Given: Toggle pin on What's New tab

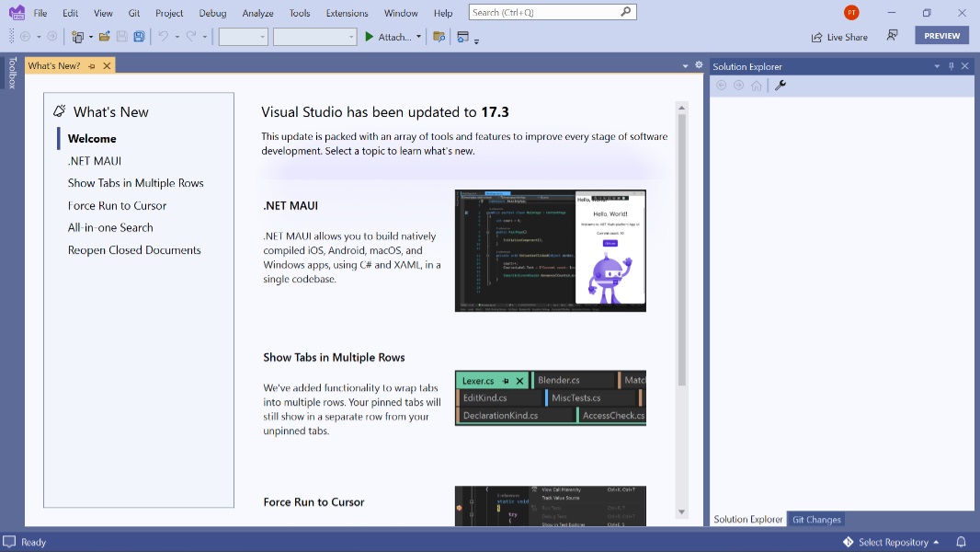Looking at the screenshot, I should (x=92, y=66).
